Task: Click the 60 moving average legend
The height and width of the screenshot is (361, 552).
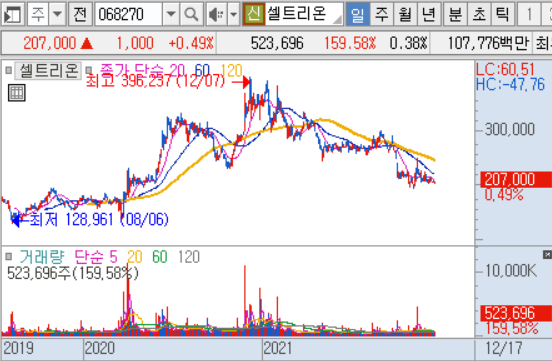Action: 202,70
